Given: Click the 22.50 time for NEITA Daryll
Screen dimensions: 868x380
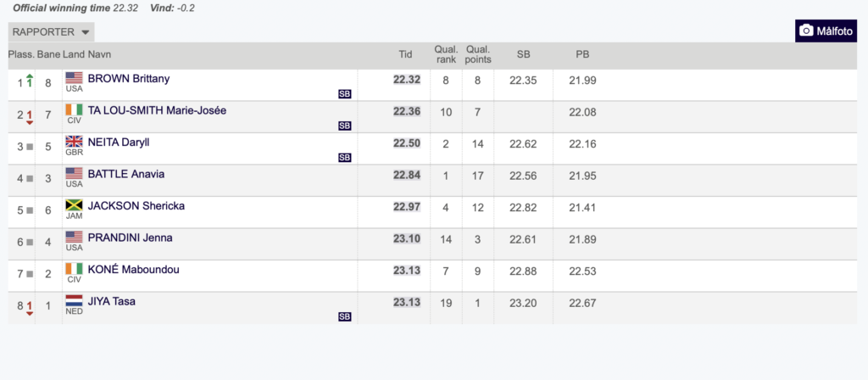Looking at the screenshot, I should click(x=407, y=142).
